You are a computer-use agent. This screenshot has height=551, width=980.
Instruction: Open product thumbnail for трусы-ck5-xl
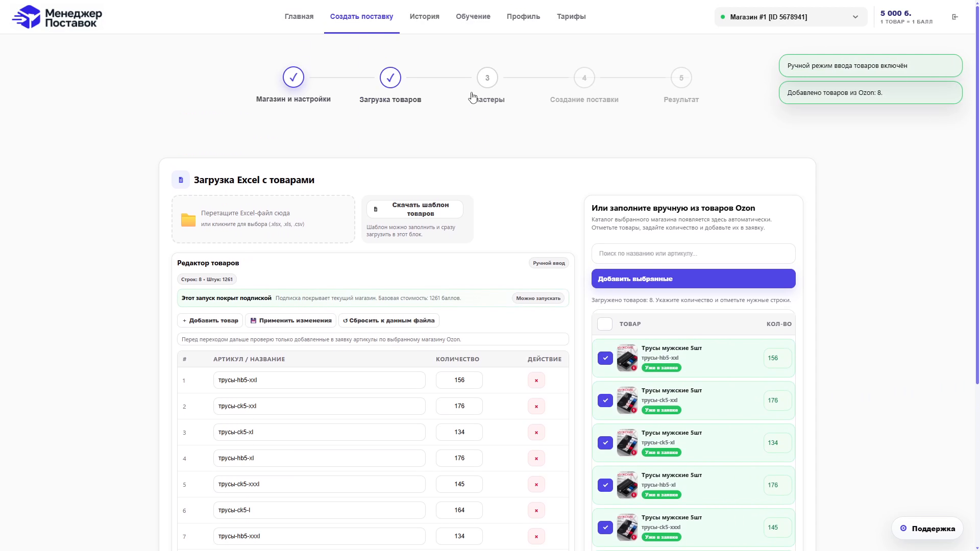coord(627,443)
